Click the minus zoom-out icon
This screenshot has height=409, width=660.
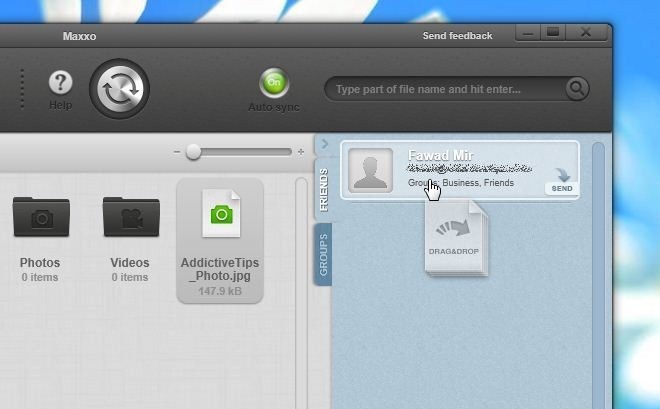[177, 152]
